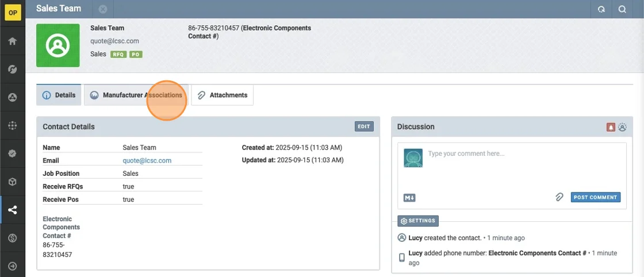Toggle the red notification bell in Discussion
The height and width of the screenshot is (277, 644).
pos(611,127)
